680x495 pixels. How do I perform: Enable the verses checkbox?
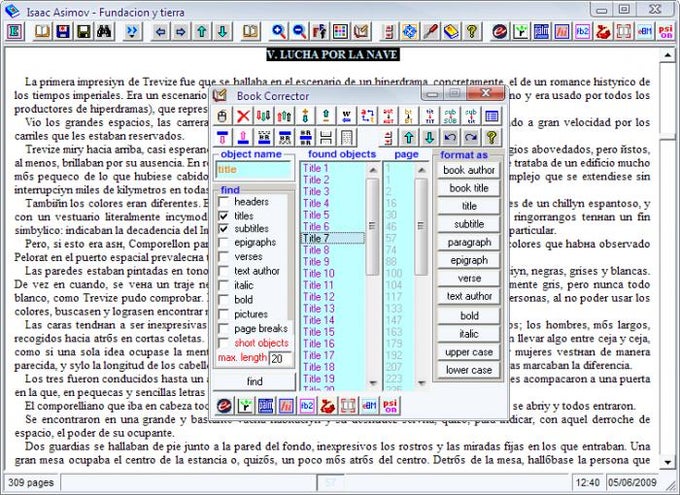[224, 257]
